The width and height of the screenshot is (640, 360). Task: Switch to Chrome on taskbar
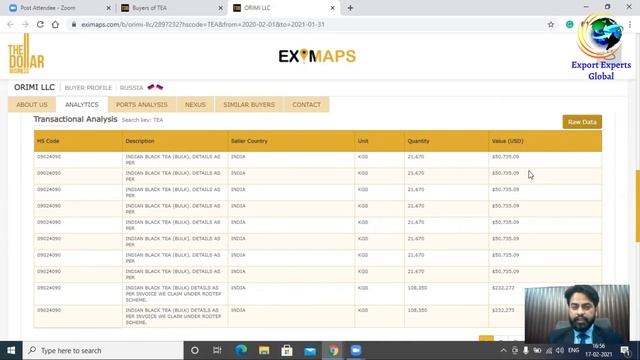point(333,350)
